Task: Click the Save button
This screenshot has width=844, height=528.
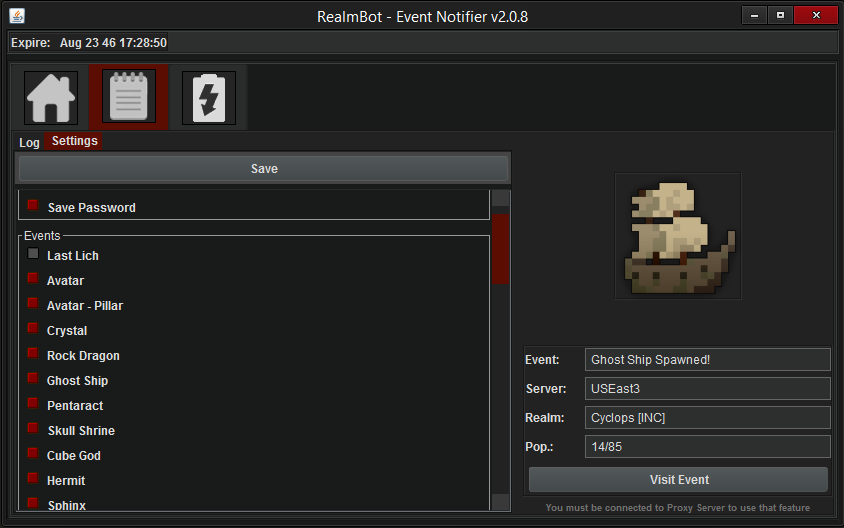Action: tap(264, 168)
